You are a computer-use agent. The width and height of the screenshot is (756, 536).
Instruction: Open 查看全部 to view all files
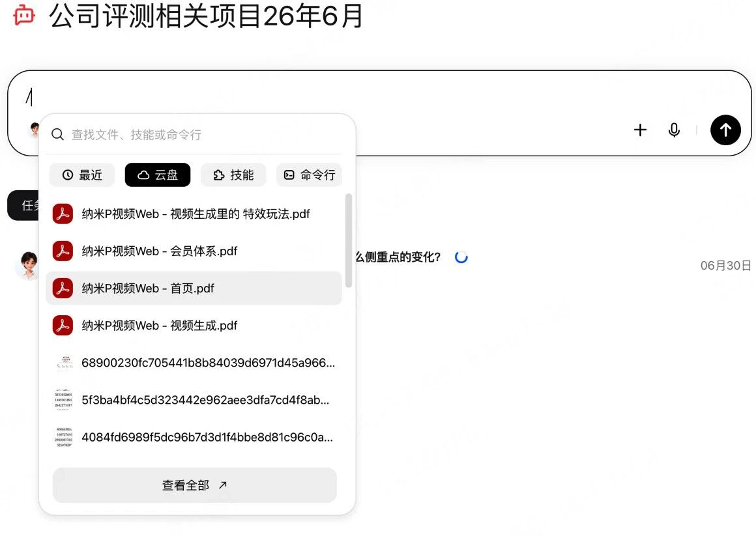(x=194, y=485)
